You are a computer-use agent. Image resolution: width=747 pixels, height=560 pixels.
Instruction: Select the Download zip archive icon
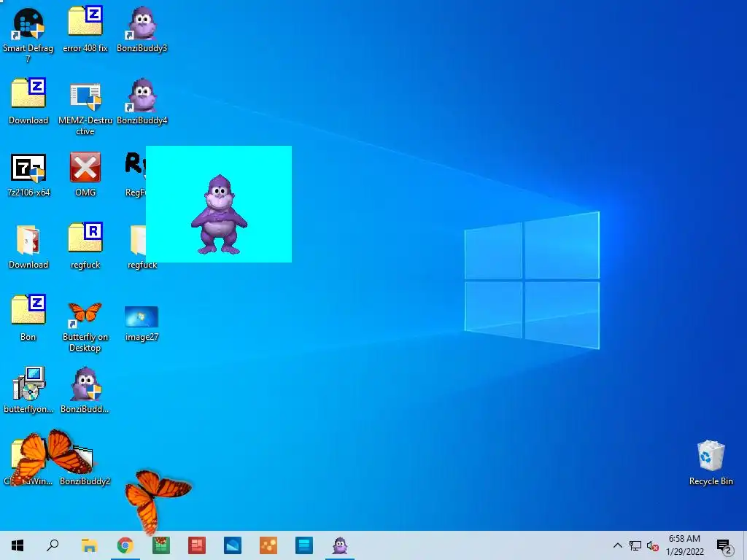point(28,101)
